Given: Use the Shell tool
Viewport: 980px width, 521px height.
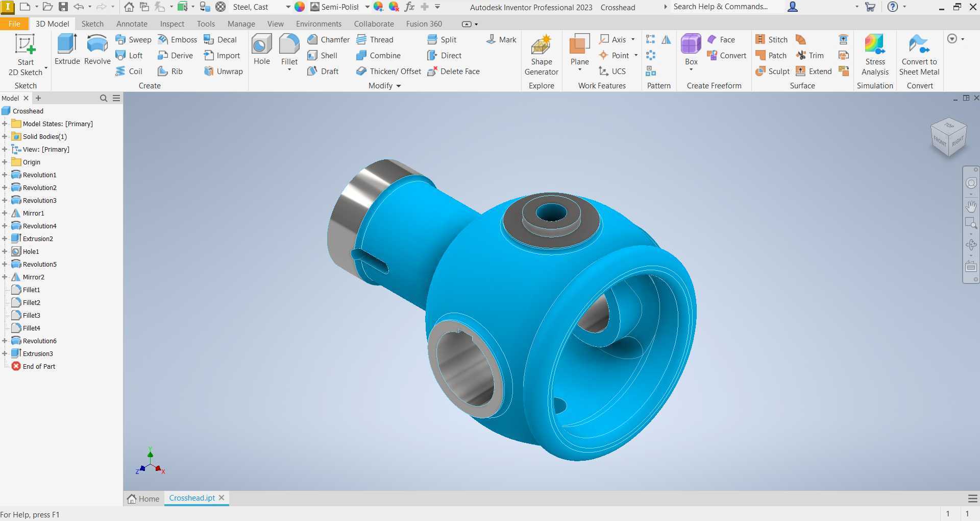Looking at the screenshot, I should coord(323,55).
